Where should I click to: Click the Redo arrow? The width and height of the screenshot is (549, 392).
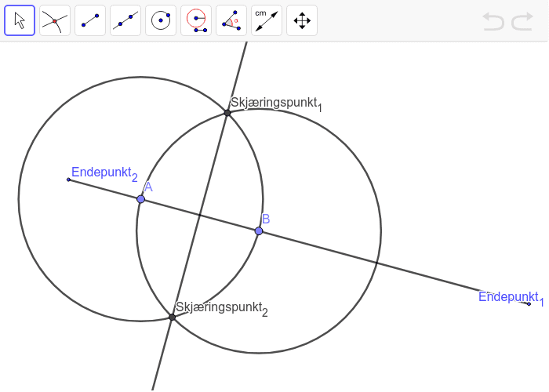pos(522,21)
